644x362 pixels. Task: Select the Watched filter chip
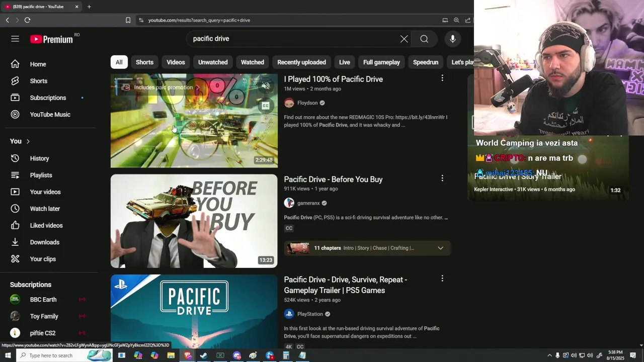point(253,62)
